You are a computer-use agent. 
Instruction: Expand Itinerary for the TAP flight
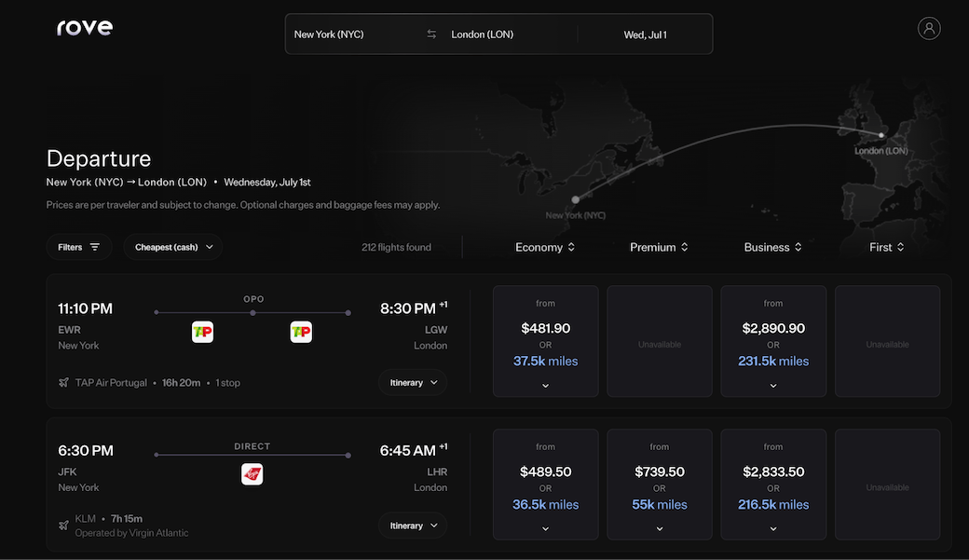click(x=413, y=383)
